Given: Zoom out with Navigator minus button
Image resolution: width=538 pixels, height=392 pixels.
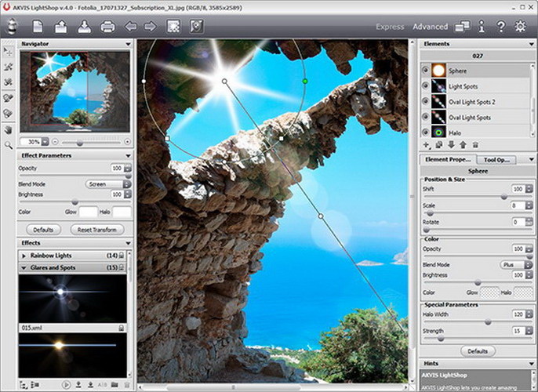Looking at the screenshot, I should tap(55, 142).
